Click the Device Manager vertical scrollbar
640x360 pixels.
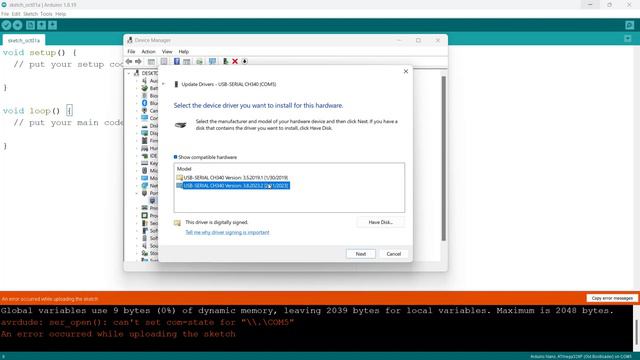coord(444,158)
